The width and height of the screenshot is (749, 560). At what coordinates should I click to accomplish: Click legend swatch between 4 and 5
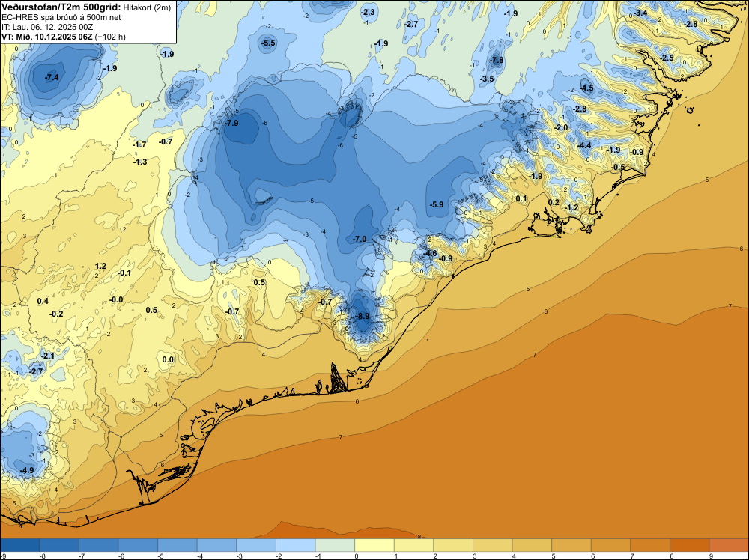point(532,545)
